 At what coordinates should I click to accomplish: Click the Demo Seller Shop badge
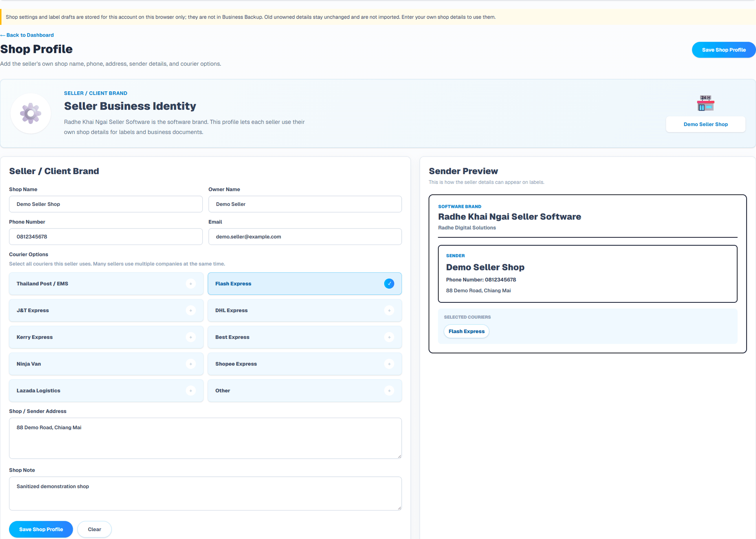pos(706,124)
